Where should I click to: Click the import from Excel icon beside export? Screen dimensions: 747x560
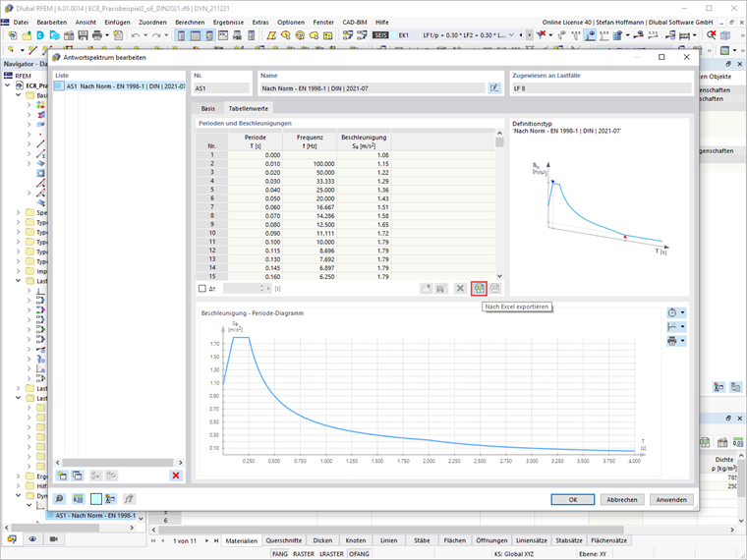tap(495, 288)
